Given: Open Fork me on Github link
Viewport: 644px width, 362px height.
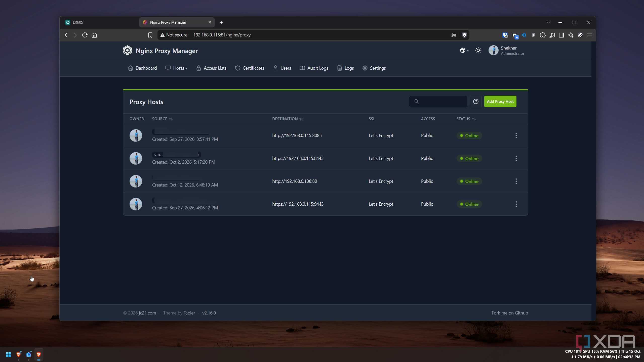Looking at the screenshot, I should coord(510,313).
